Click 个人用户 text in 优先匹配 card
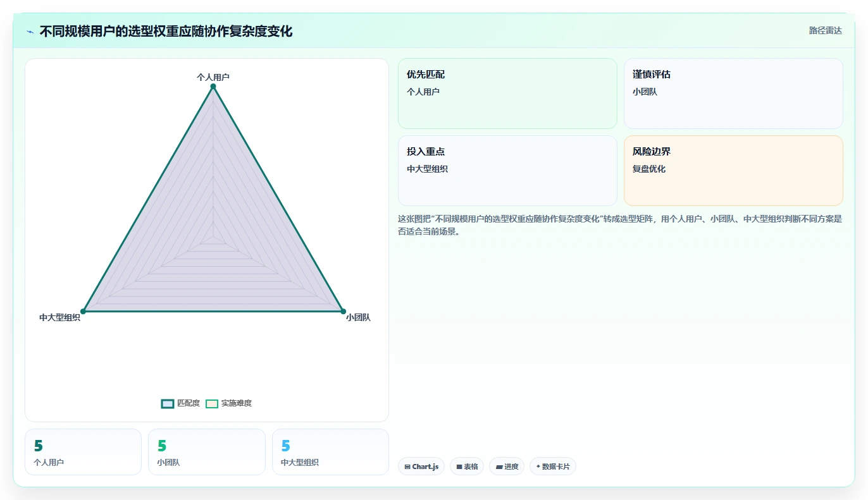Image resolution: width=868 pixels, height=500 pixels. coord(423,92)
